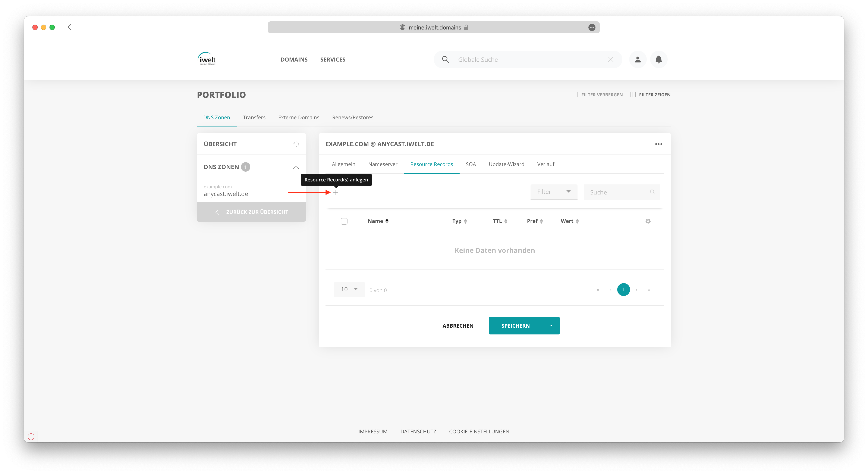Click the plus icon to add Resource Record
The height and width of the screenshot is (474, 868).
point(336,192)
